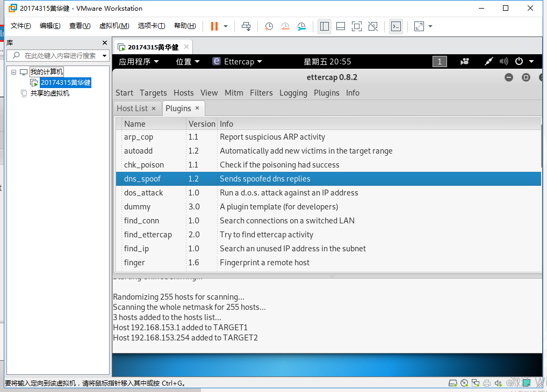Click the VMware pause virtual machine button
This screenshot has height=392, width=547.
[214, 26]
